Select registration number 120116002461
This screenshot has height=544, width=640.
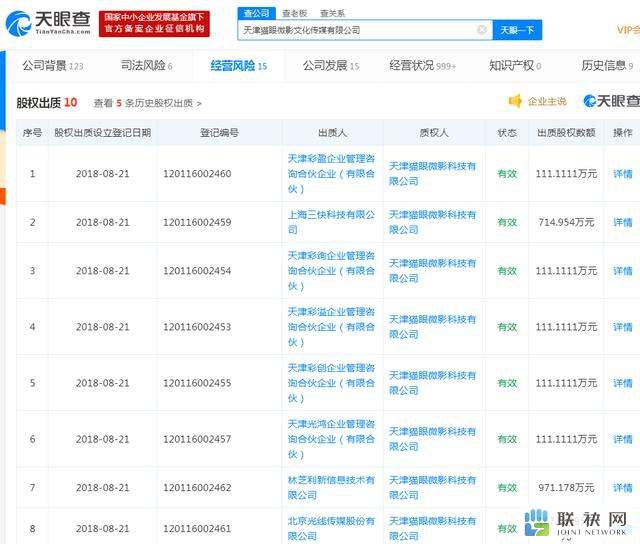tap(197, 528)
